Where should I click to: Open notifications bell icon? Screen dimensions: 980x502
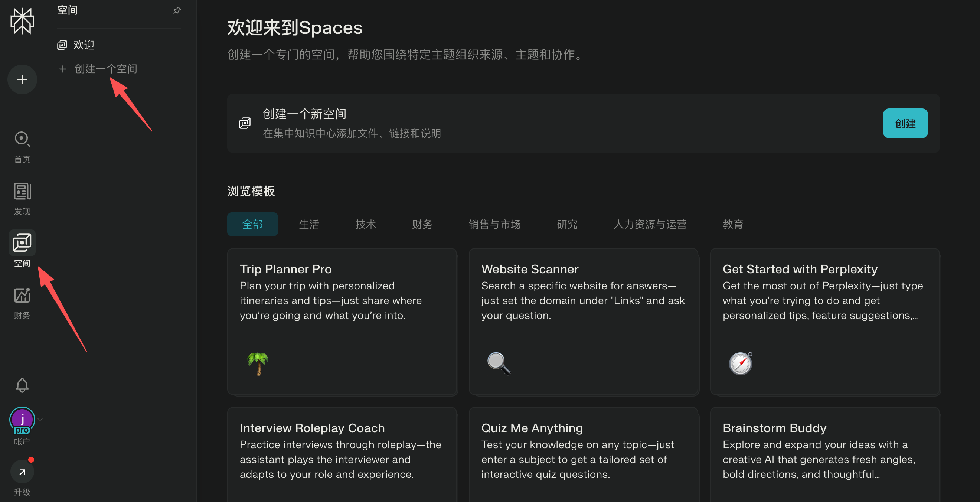[x=22, y=385]
